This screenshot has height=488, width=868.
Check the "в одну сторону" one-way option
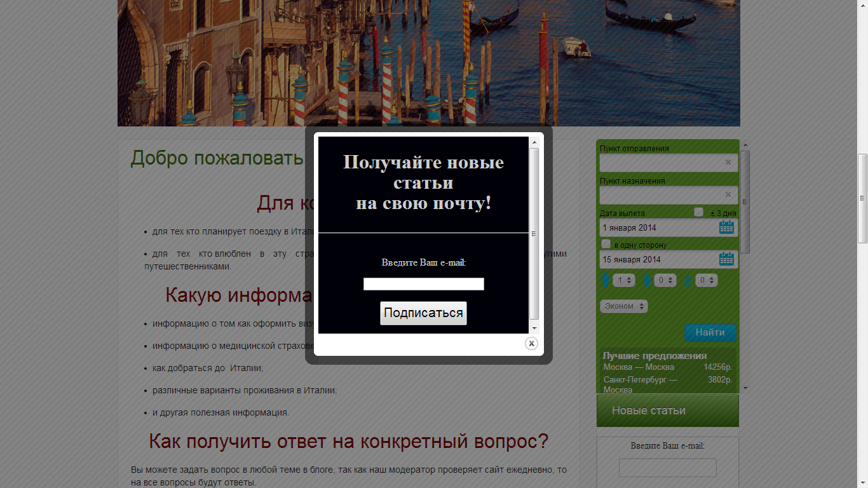coord(606,243)
